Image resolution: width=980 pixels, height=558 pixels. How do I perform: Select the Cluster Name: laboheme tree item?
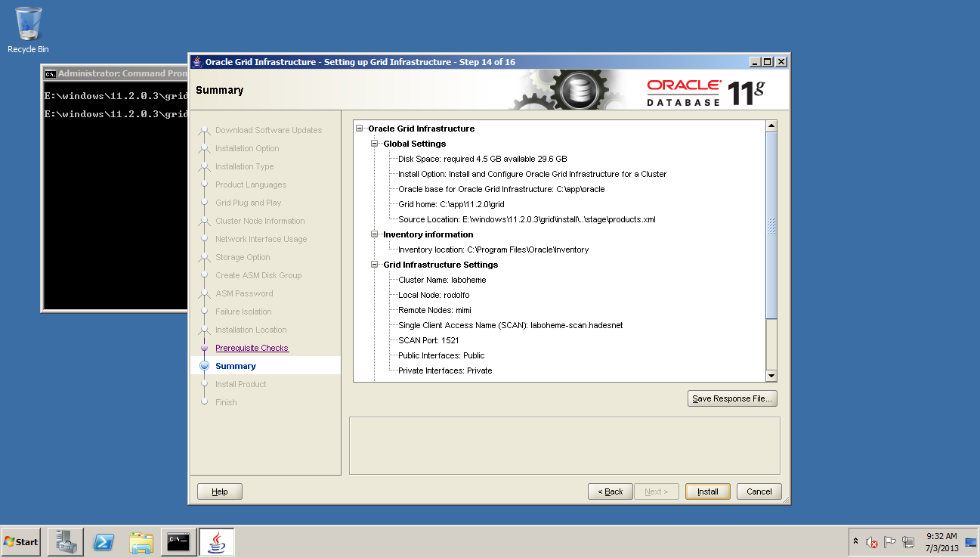tap(434, 280)
